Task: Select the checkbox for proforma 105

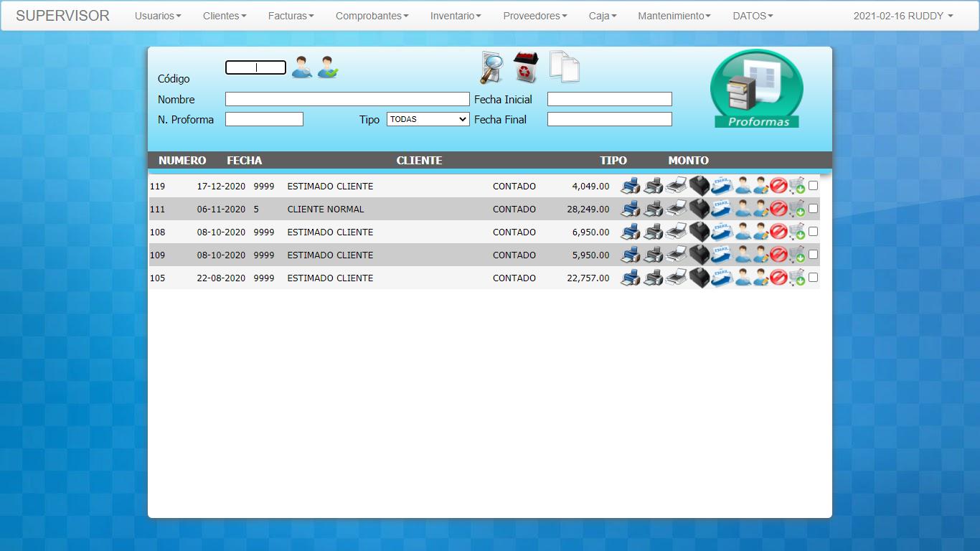Action: click(x=813, y=278)
